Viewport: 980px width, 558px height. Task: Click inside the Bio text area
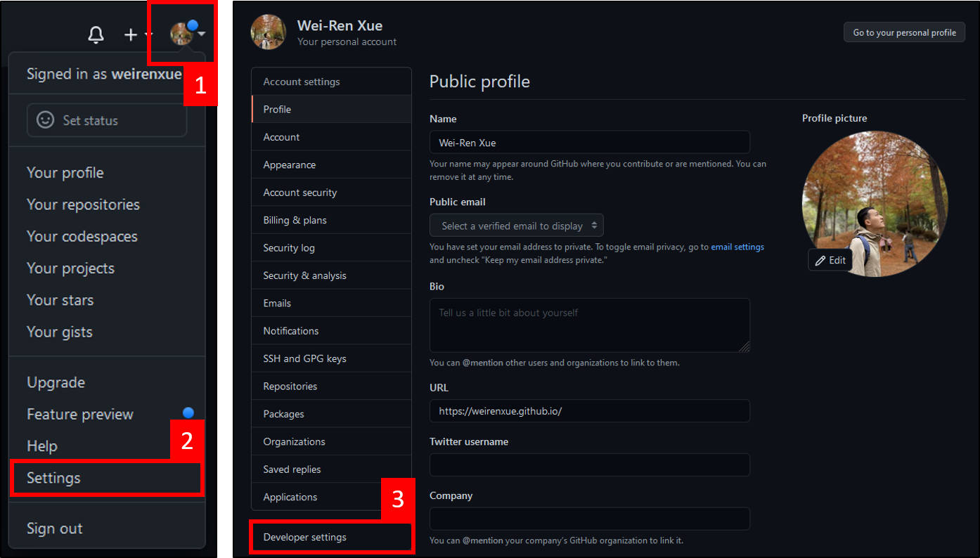click(589, 325)
